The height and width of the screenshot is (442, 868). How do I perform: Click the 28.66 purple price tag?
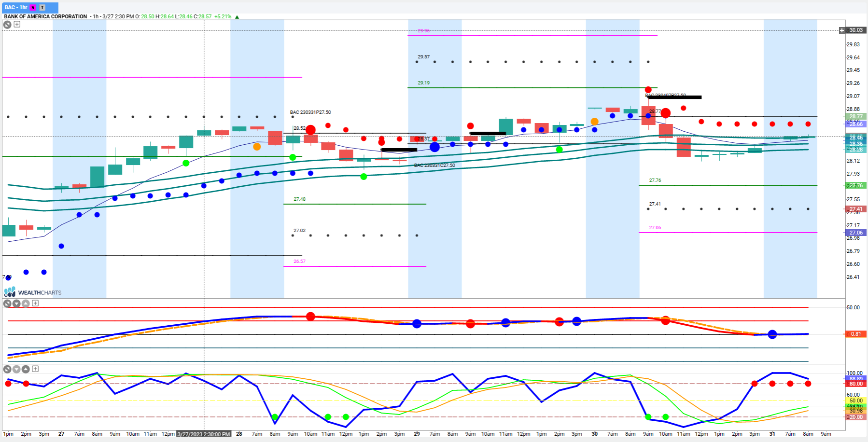point(856,124)
